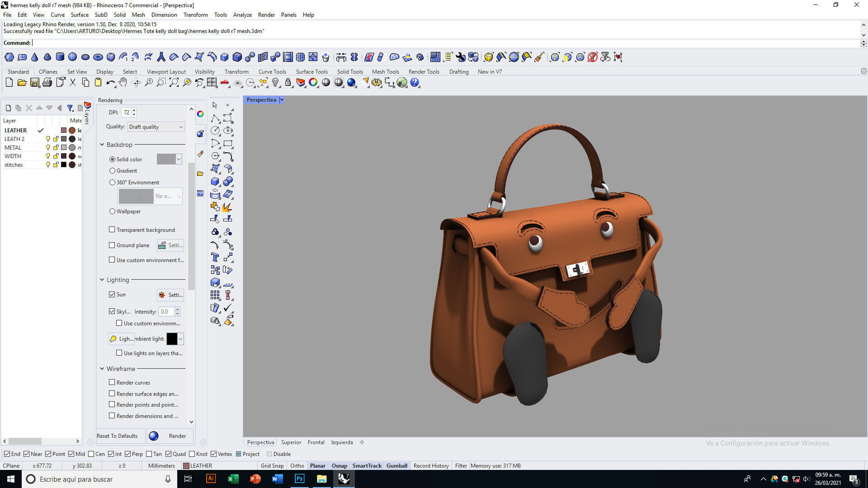Screen dimensions: 868x488
Task: Click the red car Named Views icon
Action: point(225,83)
